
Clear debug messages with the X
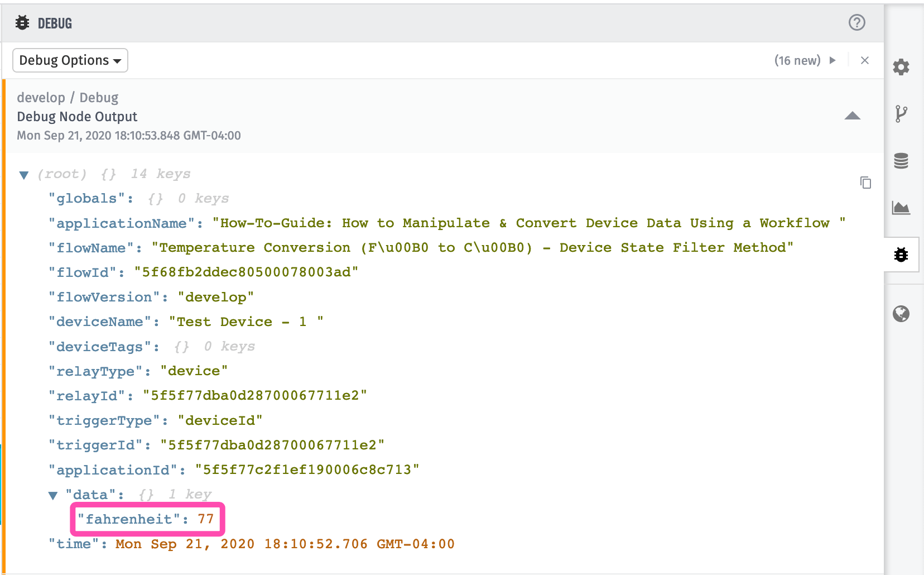click(x=865, y=60)
